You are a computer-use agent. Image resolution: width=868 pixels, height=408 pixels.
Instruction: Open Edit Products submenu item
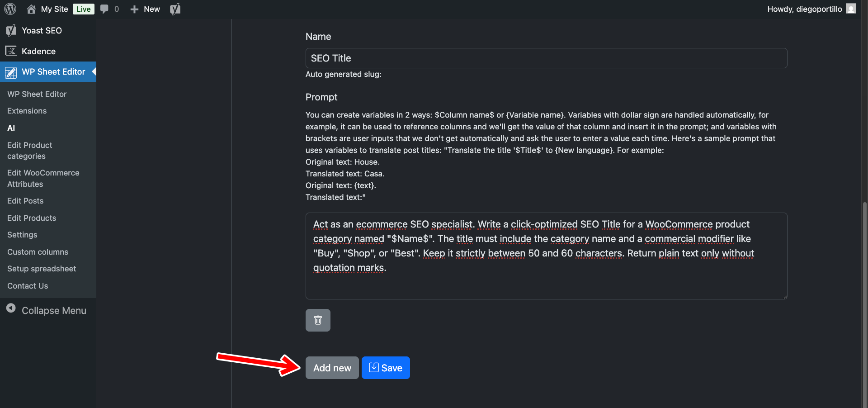point(32,218)
